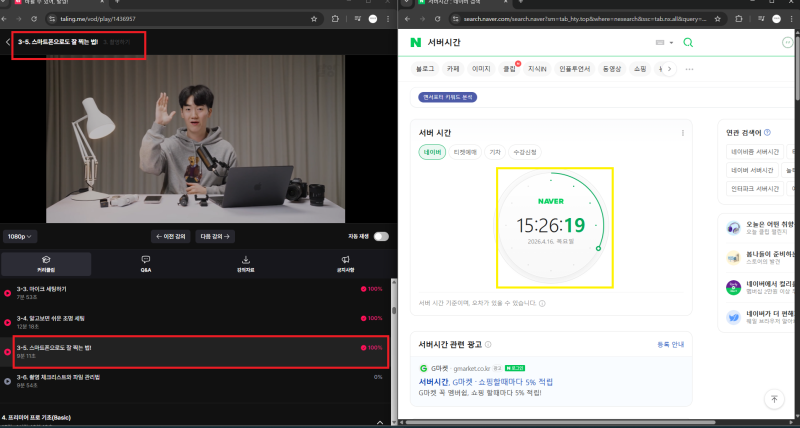The image size is (800, 428).
Task: Click the server time accuracy info icon
Action: [542, 303]
